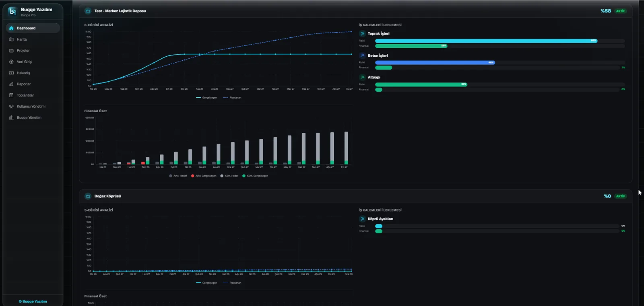
Task: Toggle Planlanan legend in Boğaz Köprüsü S-curve
Action: click(232, 283)
